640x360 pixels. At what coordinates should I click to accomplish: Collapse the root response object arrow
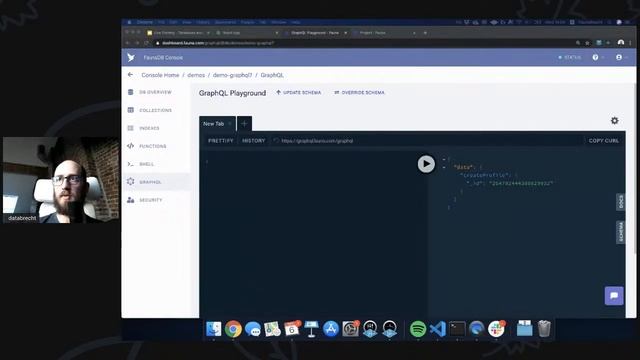(x=444, y=159)
